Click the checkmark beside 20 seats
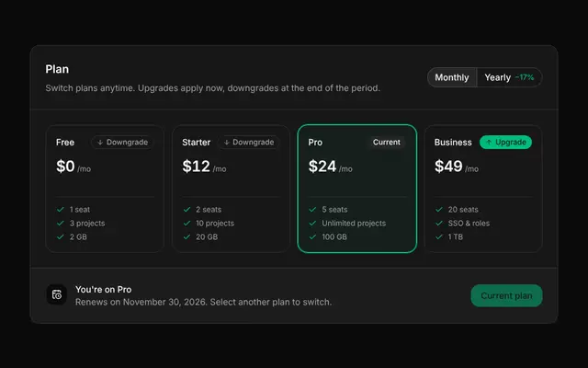 [x=439, y=210]
